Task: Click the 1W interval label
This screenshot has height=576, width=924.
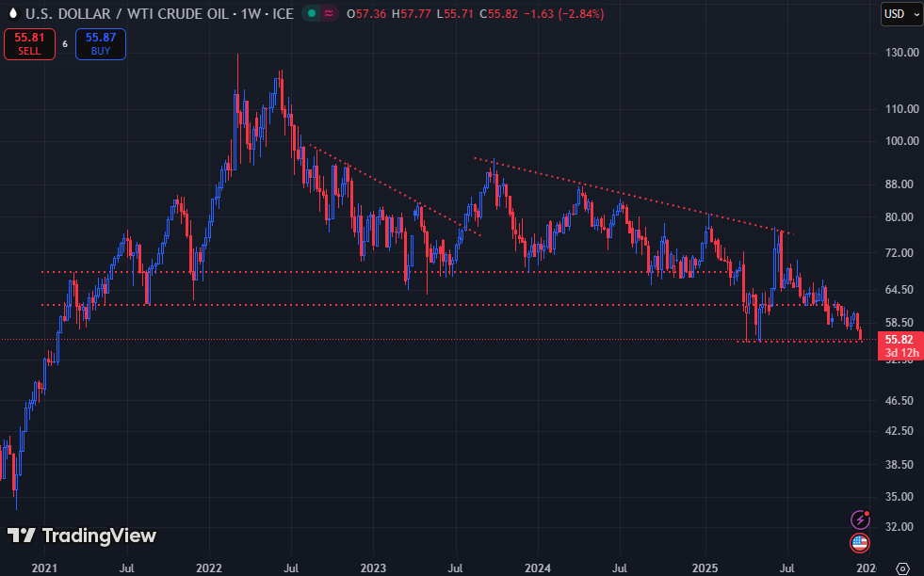Action: [251, 13]
